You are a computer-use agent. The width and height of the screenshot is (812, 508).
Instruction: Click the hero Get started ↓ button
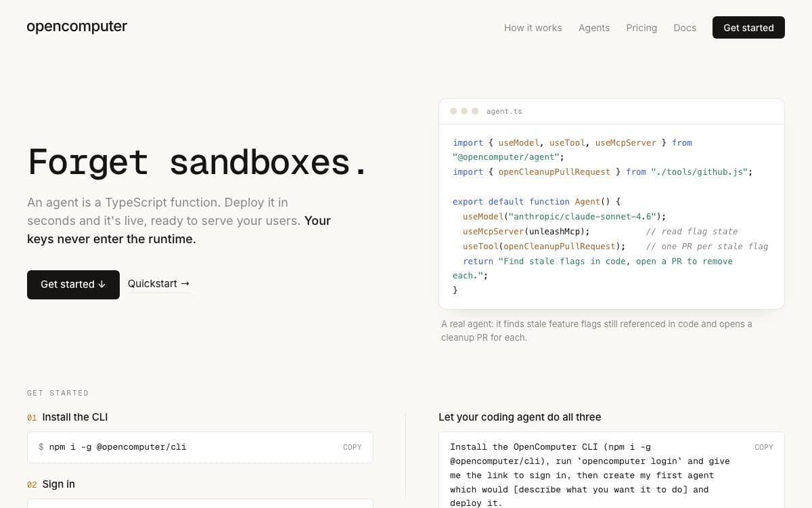coord(73,284)
